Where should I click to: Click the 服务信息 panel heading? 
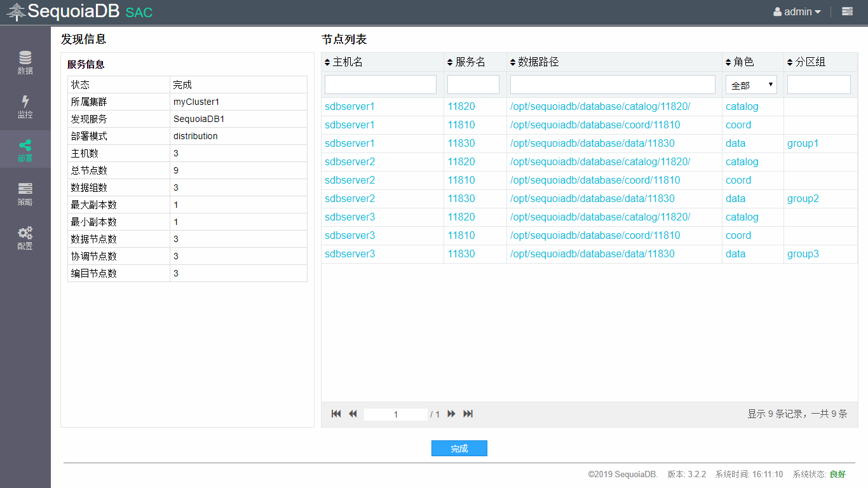pos(86,64)
